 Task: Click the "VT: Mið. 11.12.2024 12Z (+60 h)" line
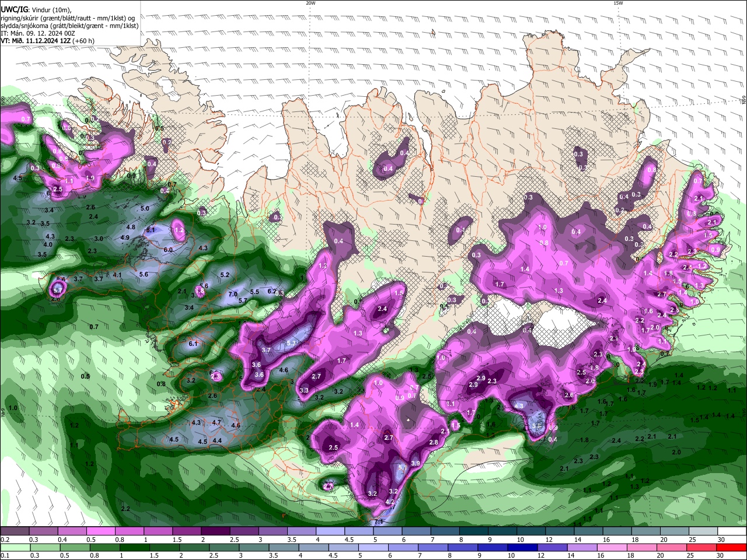(x=48, y=41)
